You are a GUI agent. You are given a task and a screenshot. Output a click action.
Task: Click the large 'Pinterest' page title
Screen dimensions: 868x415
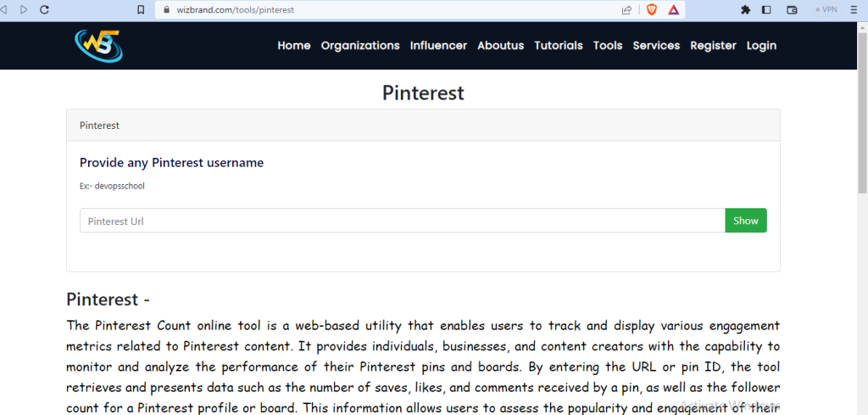tap(423, 93)
